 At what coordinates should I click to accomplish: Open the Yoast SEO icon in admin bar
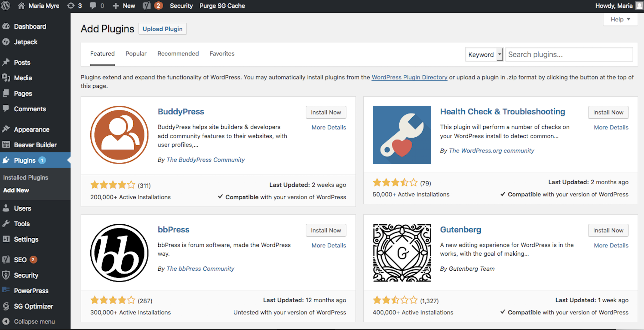pyautogui.click(x=147, y=6)
